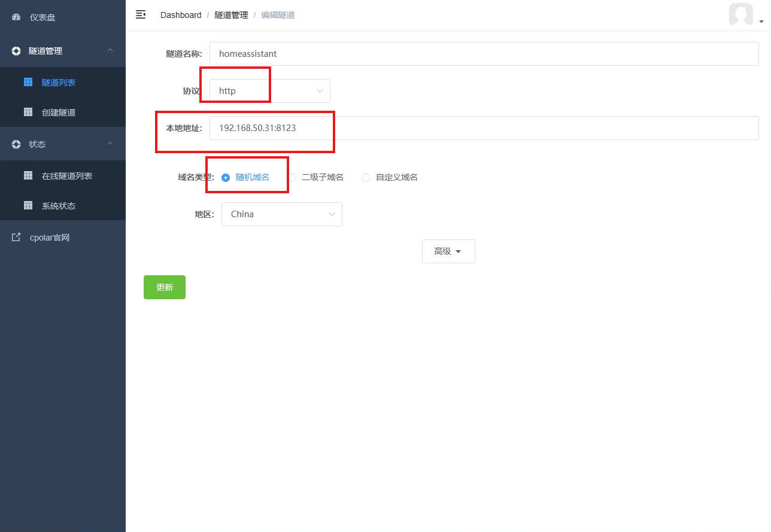
Task: Click the grid icon beside 隧道列表
Action: tap(28, 82)
